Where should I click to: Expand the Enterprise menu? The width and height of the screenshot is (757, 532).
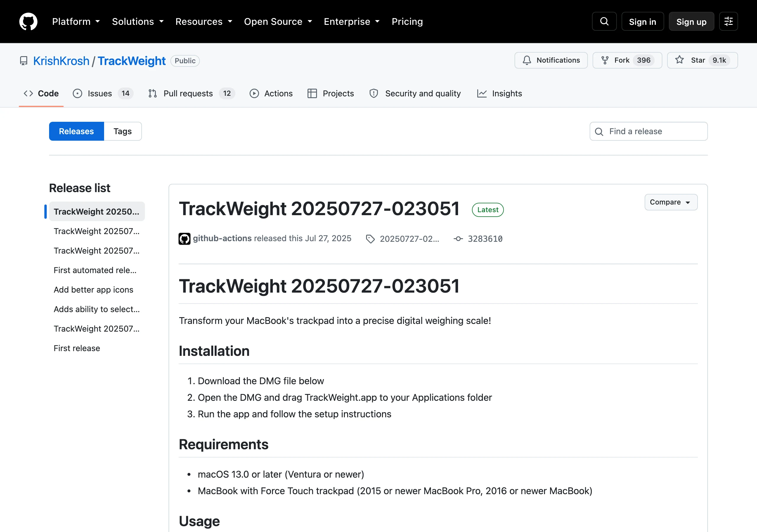[352, 21]
